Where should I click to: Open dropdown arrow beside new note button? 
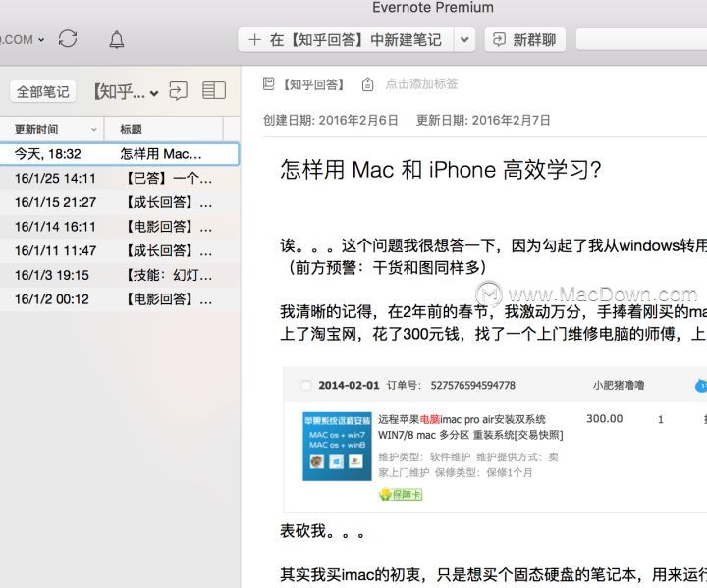point(464,40)
